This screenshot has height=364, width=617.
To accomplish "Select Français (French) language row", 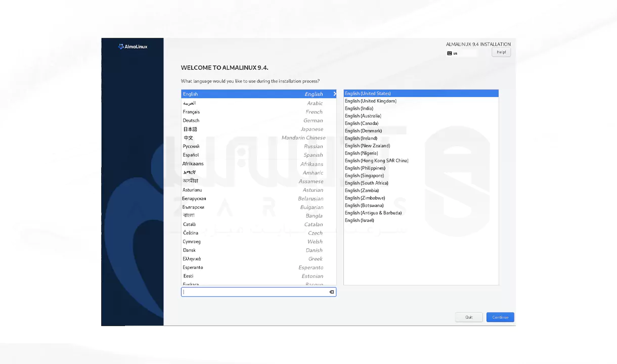I will coord(258,112).
